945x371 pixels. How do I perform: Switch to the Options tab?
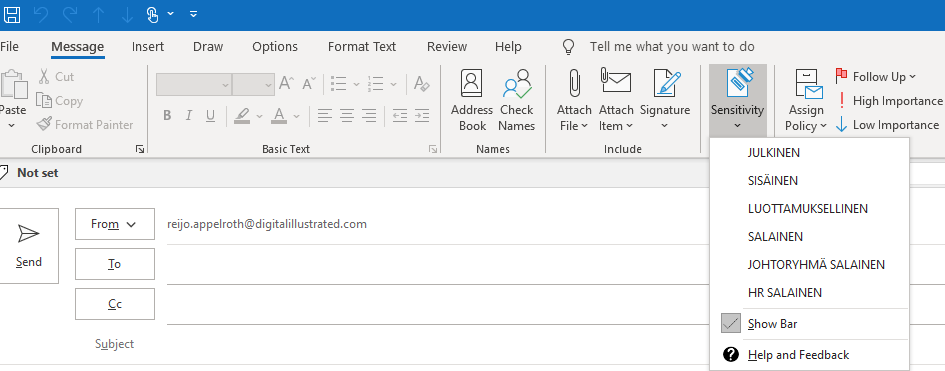275,46
